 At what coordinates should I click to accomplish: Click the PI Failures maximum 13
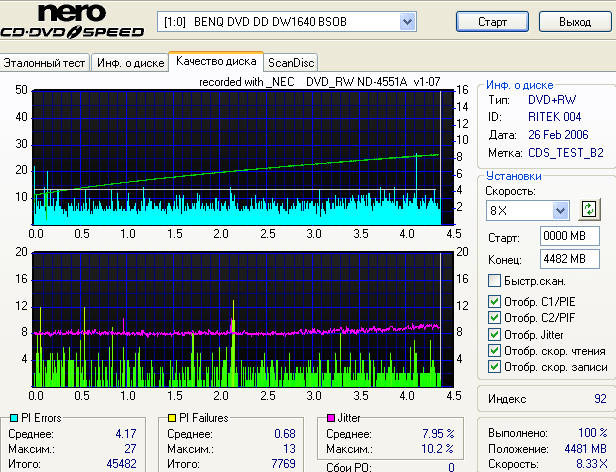click(x=289, y=449)
